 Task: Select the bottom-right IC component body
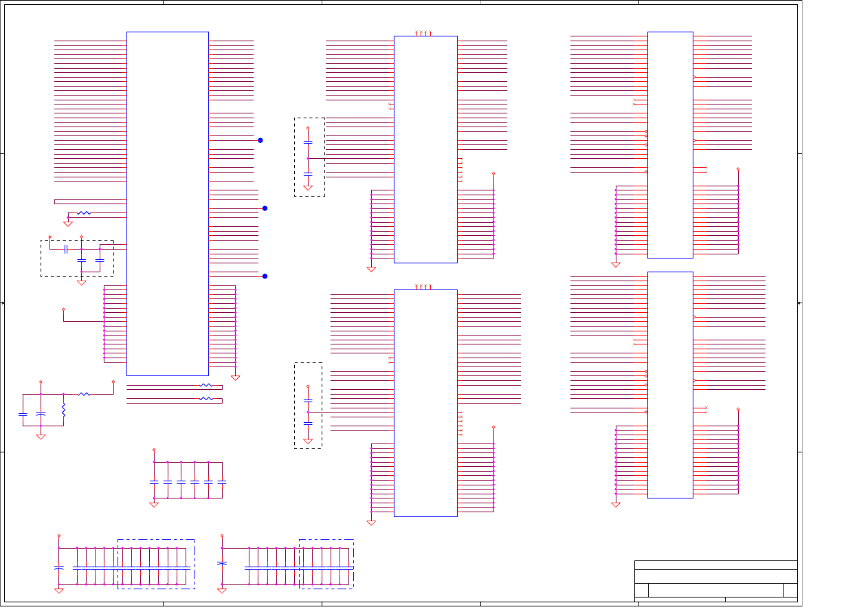[670, 385]
